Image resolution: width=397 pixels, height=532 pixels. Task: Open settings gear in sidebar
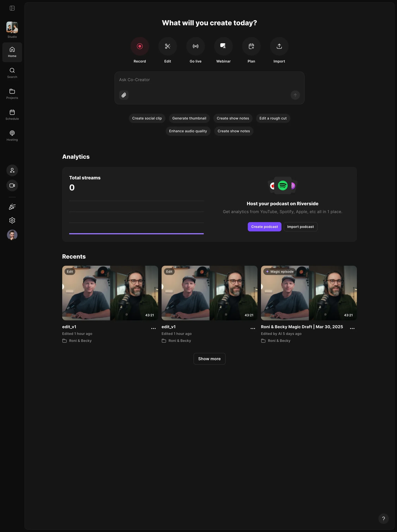[x=12, y=220]
